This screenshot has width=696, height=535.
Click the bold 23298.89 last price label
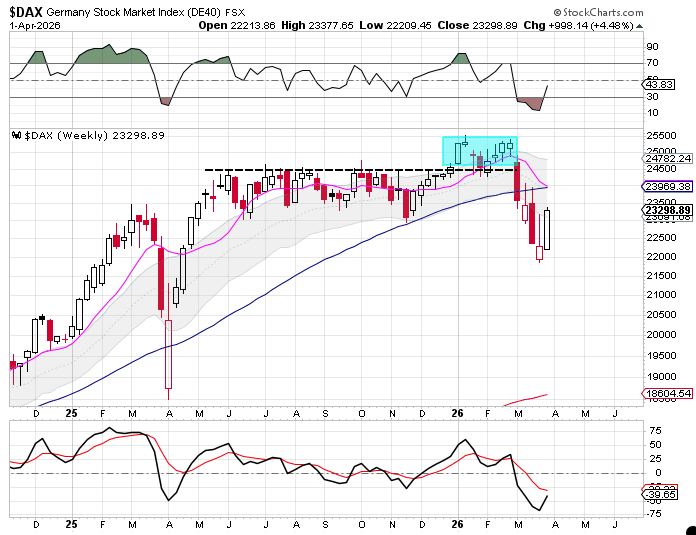coord(676,210)
